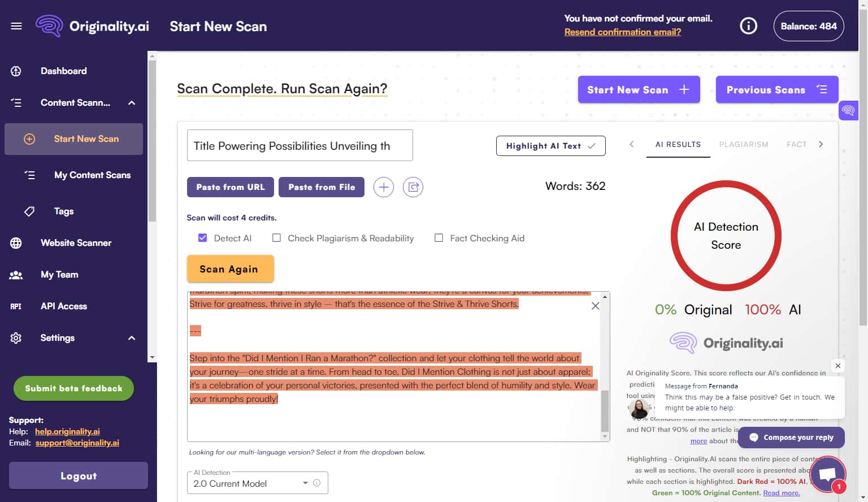Disable the Detect AI checkbox
Viewport: 868px width, 502px height.
(202, 237)
